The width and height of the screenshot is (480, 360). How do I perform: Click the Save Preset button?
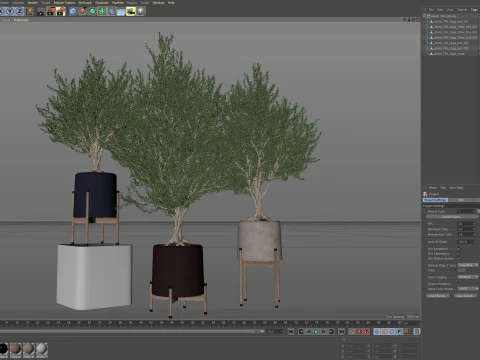(464, 296)
